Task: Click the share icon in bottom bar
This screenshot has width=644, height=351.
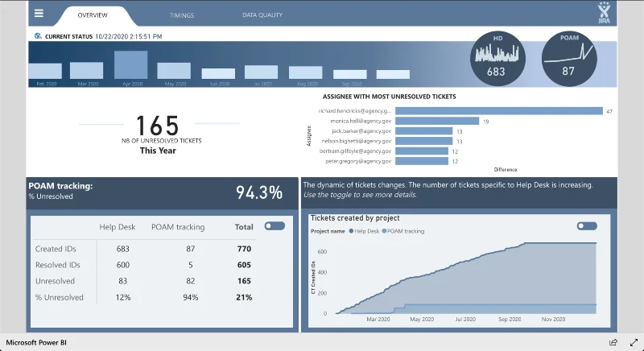Action: coord(613,342)
